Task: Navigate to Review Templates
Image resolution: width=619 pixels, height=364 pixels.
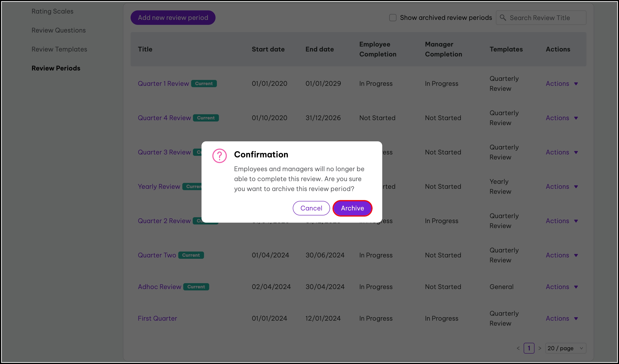Action: 59,49
